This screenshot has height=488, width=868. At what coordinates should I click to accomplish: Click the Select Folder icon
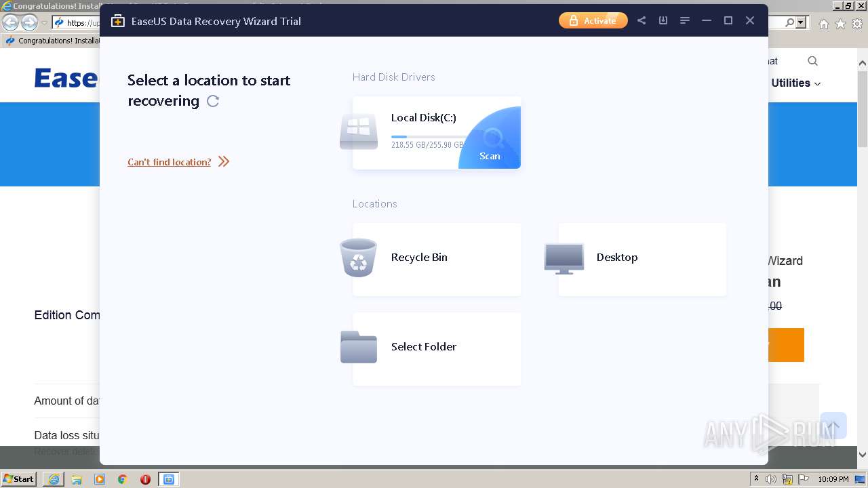coord(359,347)
